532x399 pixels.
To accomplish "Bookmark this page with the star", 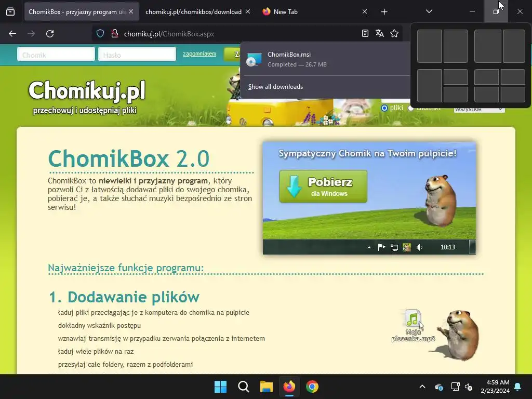I will click(x=394, y=34).
